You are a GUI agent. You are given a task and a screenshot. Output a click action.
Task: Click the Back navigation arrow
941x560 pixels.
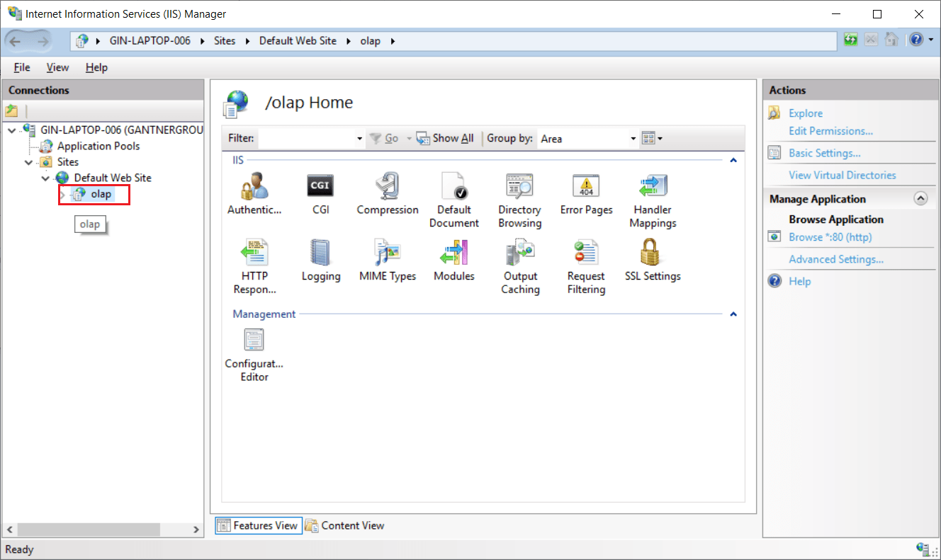[x=16, y=41]
